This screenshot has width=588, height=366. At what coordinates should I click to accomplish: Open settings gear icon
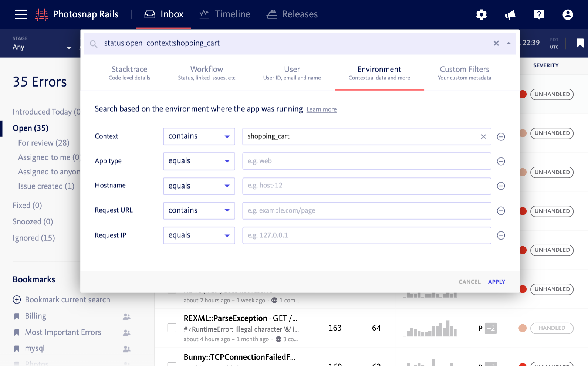(481, 14)
